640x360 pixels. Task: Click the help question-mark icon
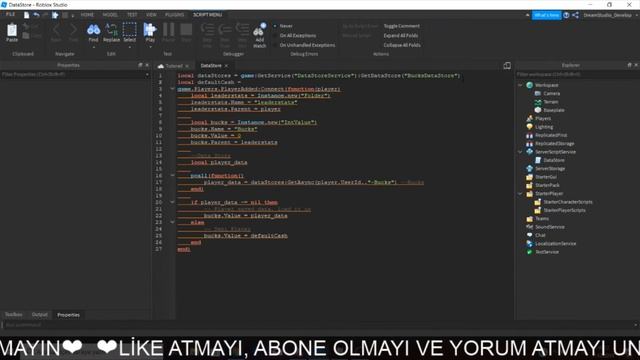coord(566,15)
